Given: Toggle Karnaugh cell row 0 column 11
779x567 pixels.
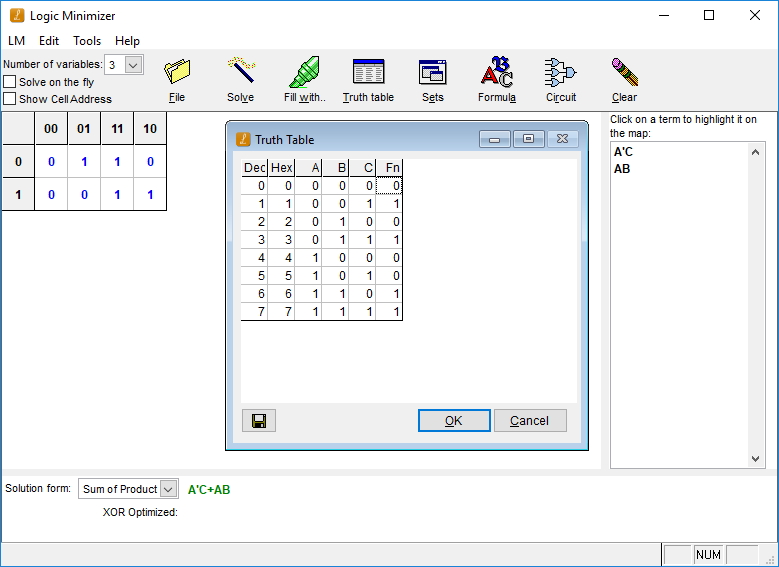Looking at the screenshot, I should click(x=117, y=162).
